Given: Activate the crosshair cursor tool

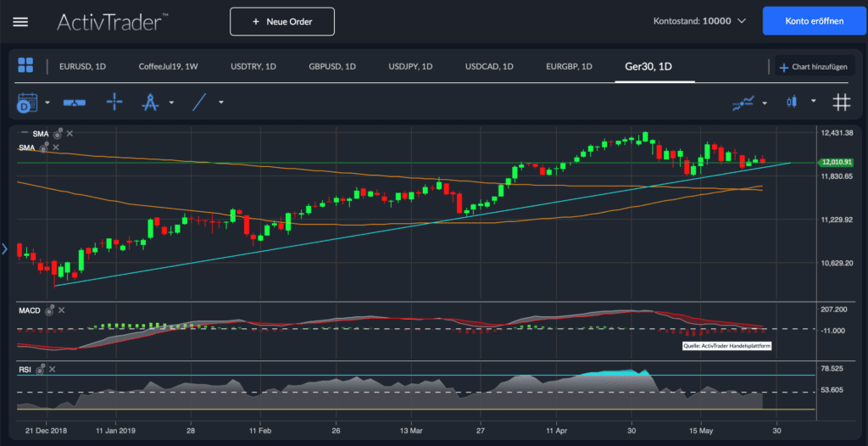Looking at the screenshot, I should pos(114,102).
